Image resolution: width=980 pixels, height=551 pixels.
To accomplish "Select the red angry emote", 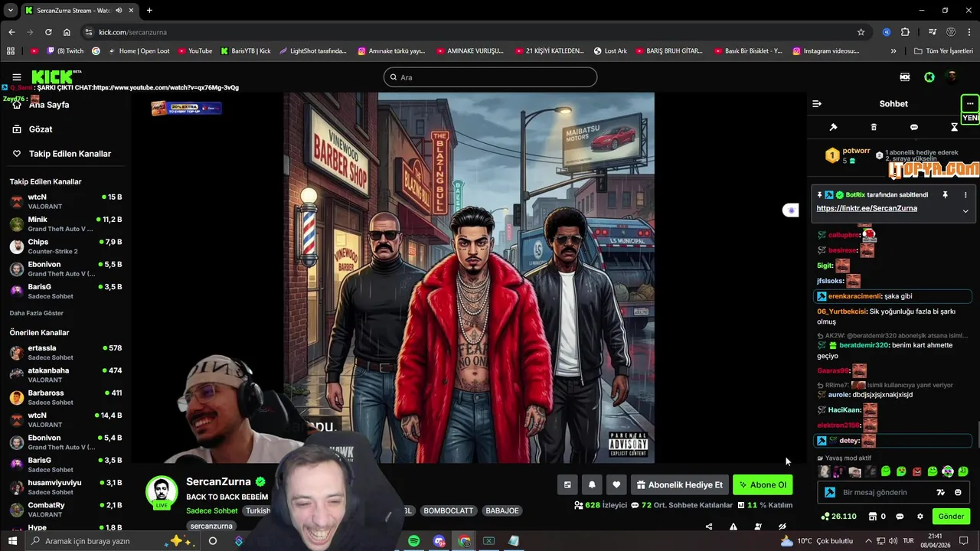I will [917, 471].
